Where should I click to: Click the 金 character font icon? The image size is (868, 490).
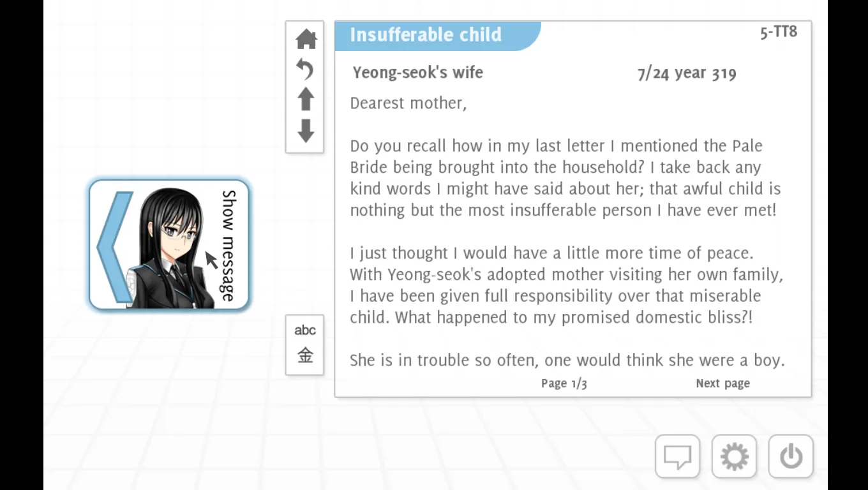click(x=305, y=356)
